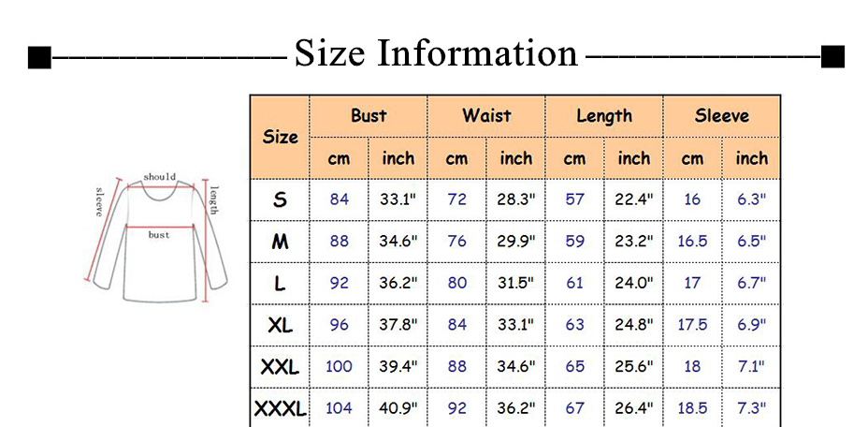Select the Length column header
Screen dimensions: 868x427
(x=604, y=116)
